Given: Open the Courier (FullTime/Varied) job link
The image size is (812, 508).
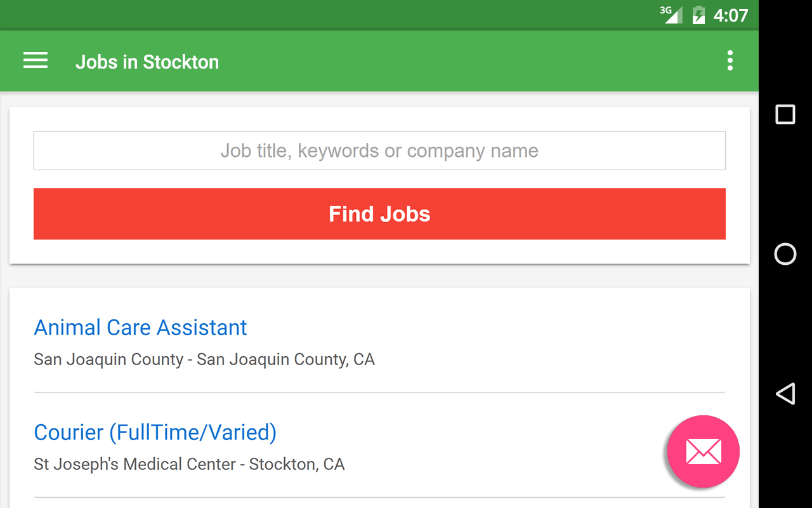Looking at the screenshot, I should click(155, 432).
